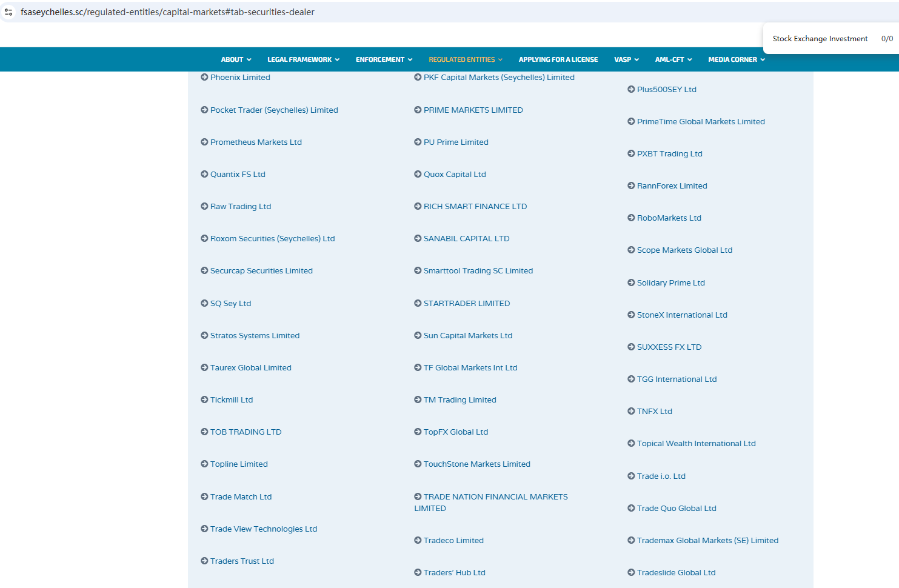Click arrow icon beside RoboMarkets Ltd

click(x=631, y=218)
